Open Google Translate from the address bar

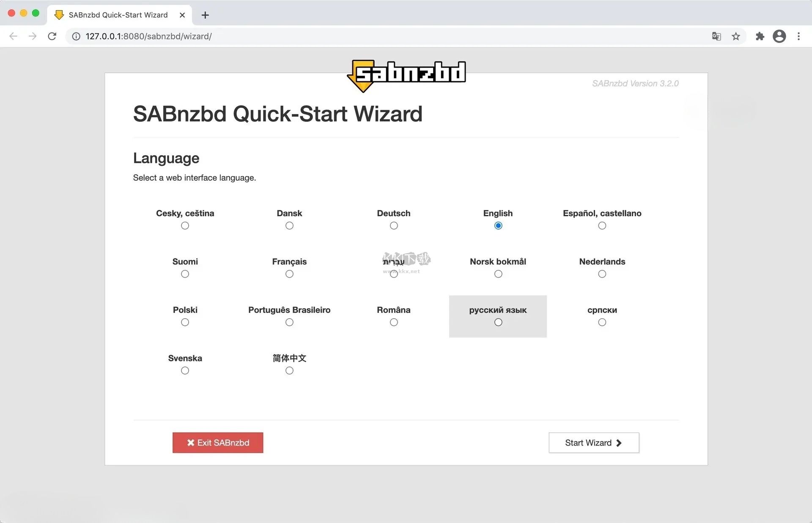tap(716, 36)
